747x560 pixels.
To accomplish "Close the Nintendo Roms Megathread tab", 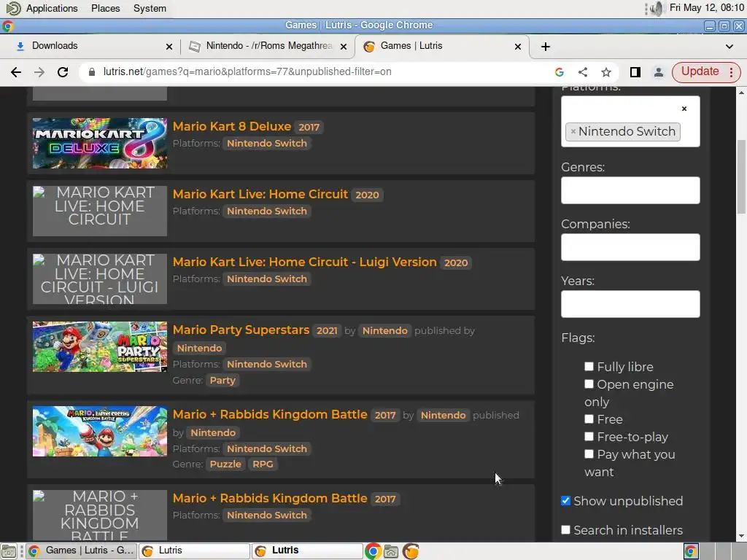I will pyautogui.click(x=344, y=47).
